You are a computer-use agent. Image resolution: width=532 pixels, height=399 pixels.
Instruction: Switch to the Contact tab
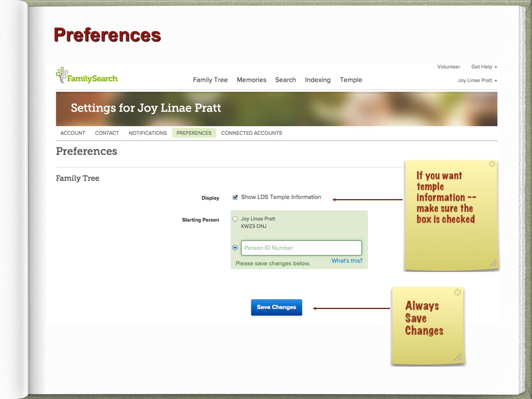click(107, 133)
